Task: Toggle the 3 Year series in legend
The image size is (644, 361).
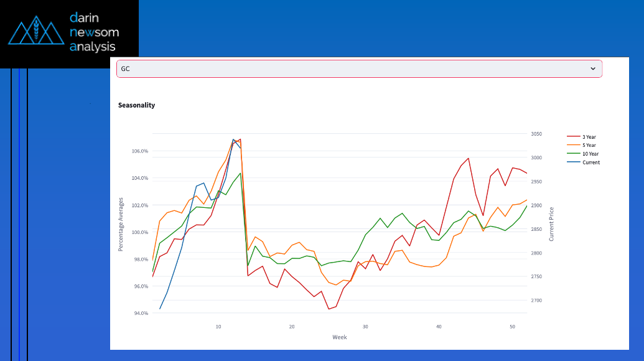Action: (x=589, y=137)
